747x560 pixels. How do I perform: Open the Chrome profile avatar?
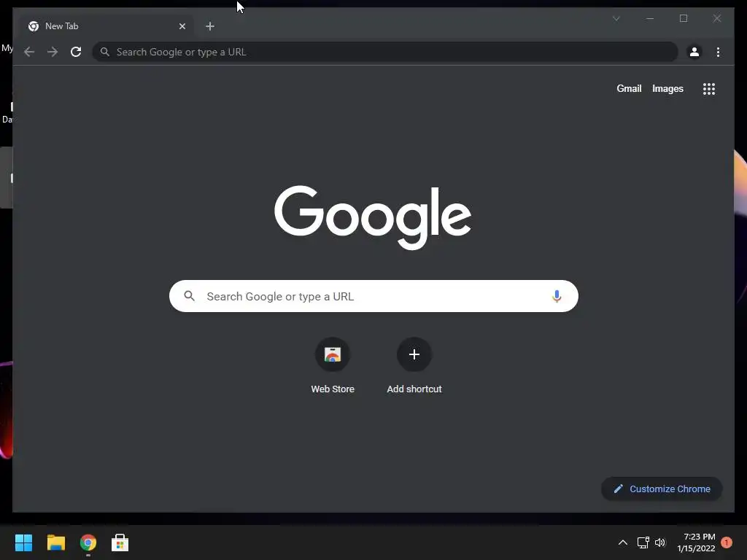[694, 52]
